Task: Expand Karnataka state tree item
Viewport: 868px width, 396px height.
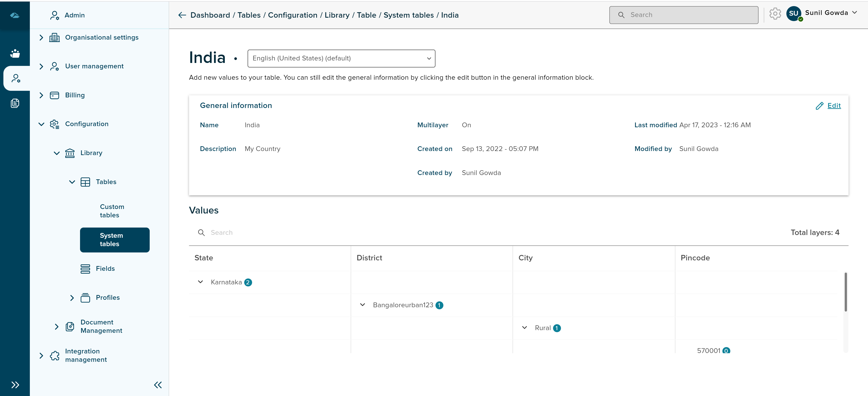Action: click(x=200, y=282)
